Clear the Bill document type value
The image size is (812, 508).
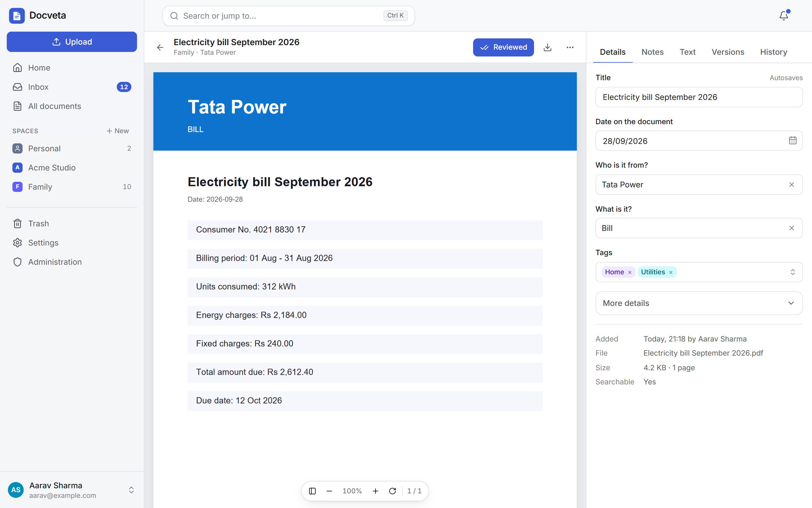coord(791,228)
